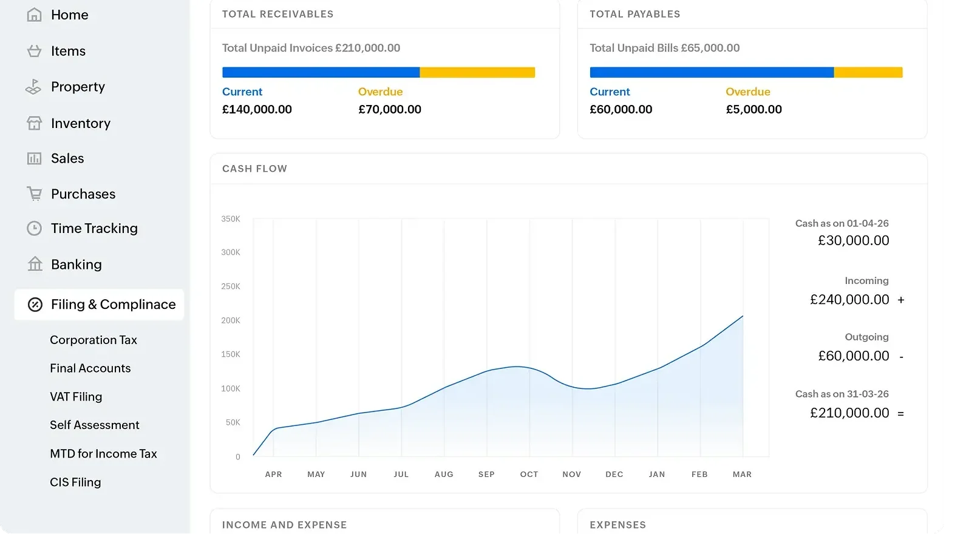Click the Total Unpaid Invoices £210,000.00 text
Viewport: 980px width, 534px height.
(x=311, y=48)
